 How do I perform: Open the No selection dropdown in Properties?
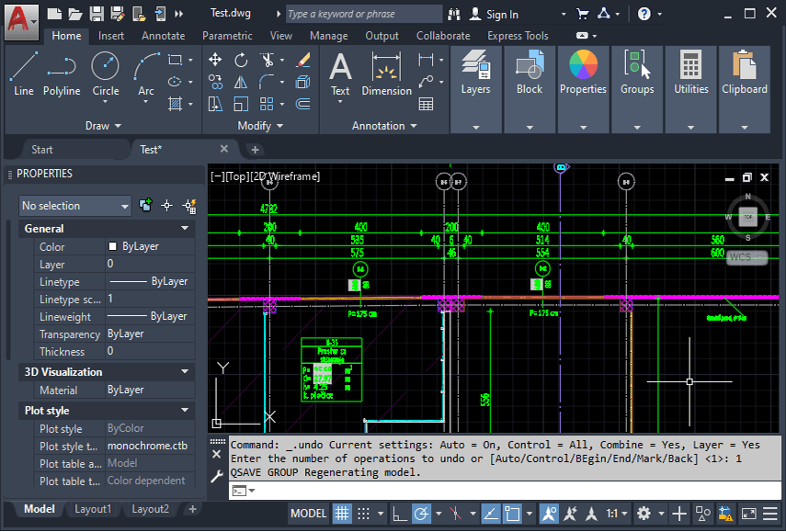tap(74, 206)
